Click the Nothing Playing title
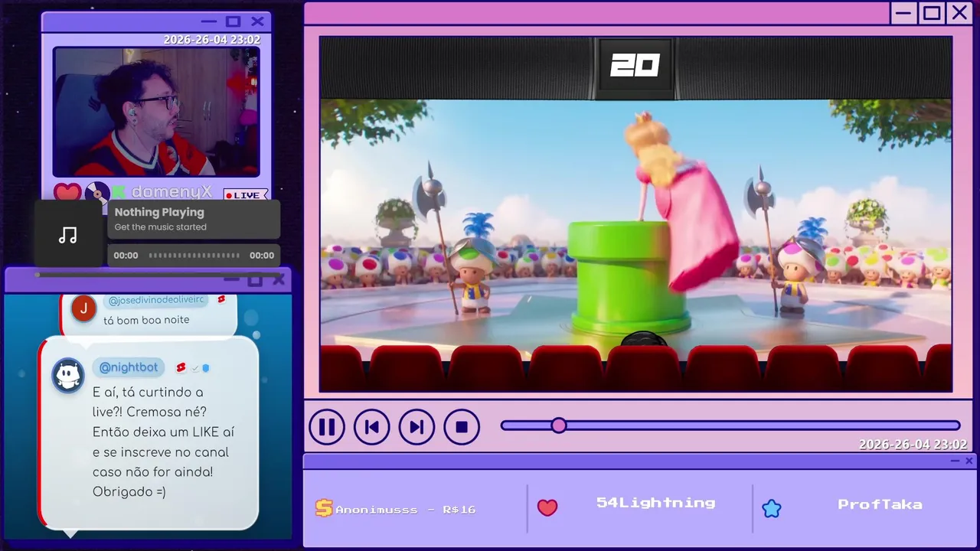The width and height of the screenshot is (980, 551). (159, 212)
